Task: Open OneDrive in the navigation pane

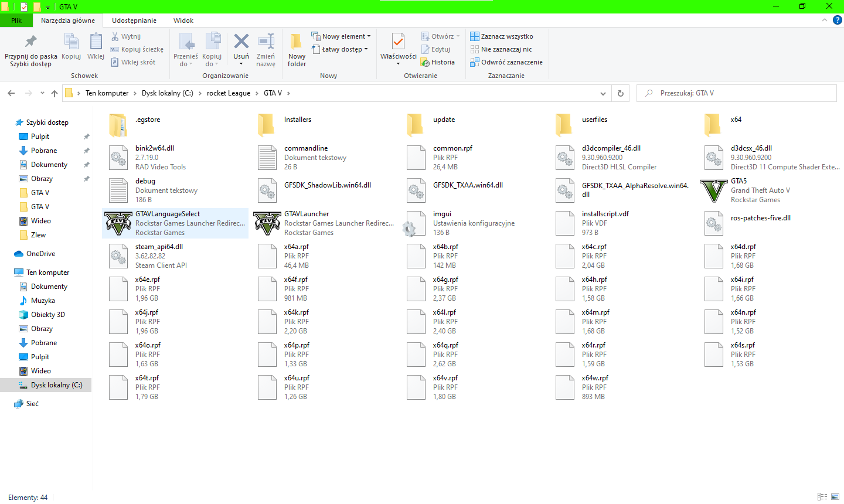Action: tap(40, 254)
